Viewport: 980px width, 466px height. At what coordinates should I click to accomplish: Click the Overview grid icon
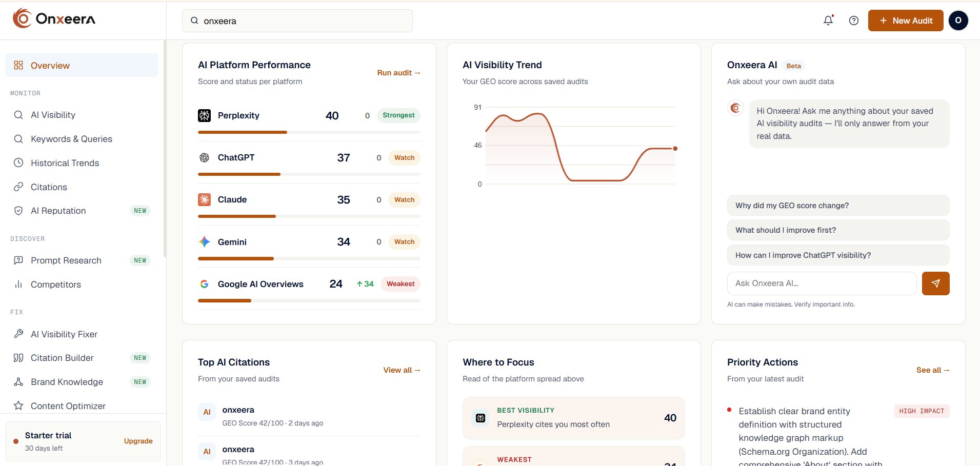click(x=18, y=65)
